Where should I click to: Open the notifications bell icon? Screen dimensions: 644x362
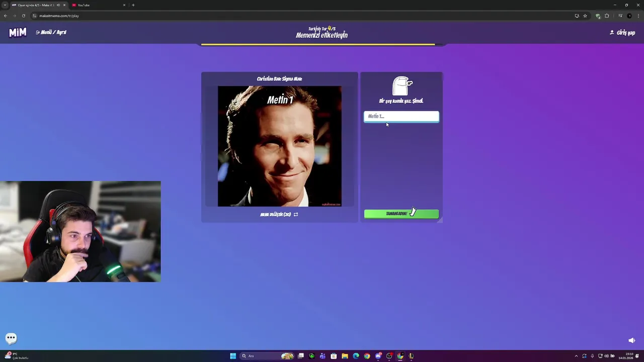(x=637, y=356)
